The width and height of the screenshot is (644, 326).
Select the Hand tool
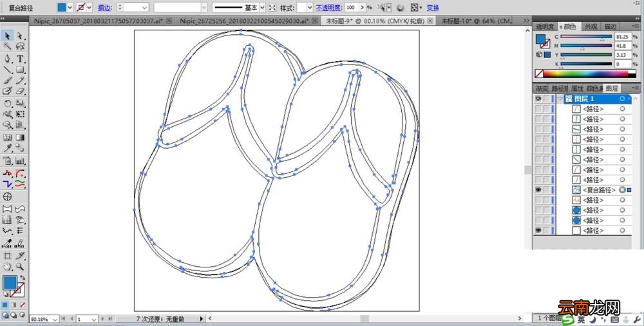[7, 267]
